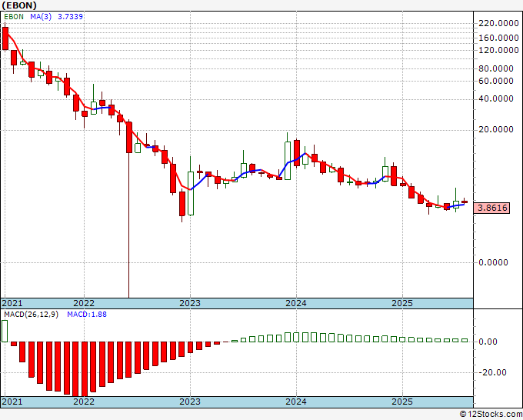Viewport: 523px width, 420px height.
Task: Click 2025 on the MACD panel time axis
Action: tap(402, 402)
